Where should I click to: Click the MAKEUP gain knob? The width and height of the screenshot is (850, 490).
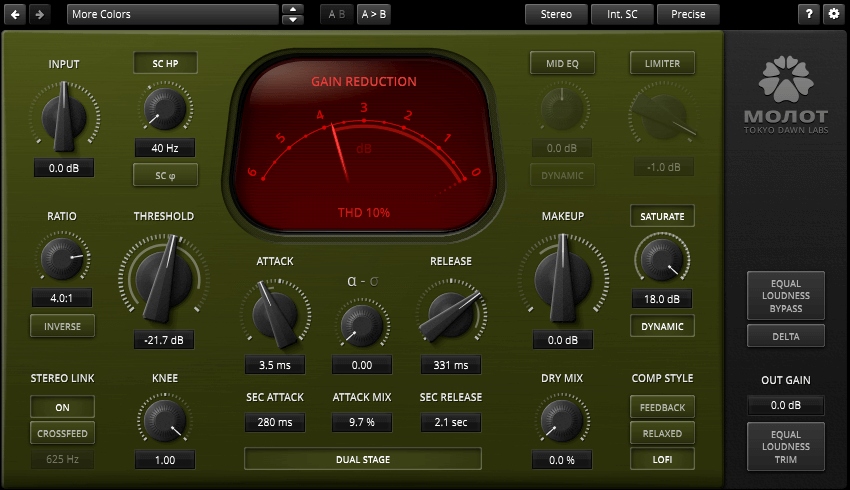coord(563,279)
